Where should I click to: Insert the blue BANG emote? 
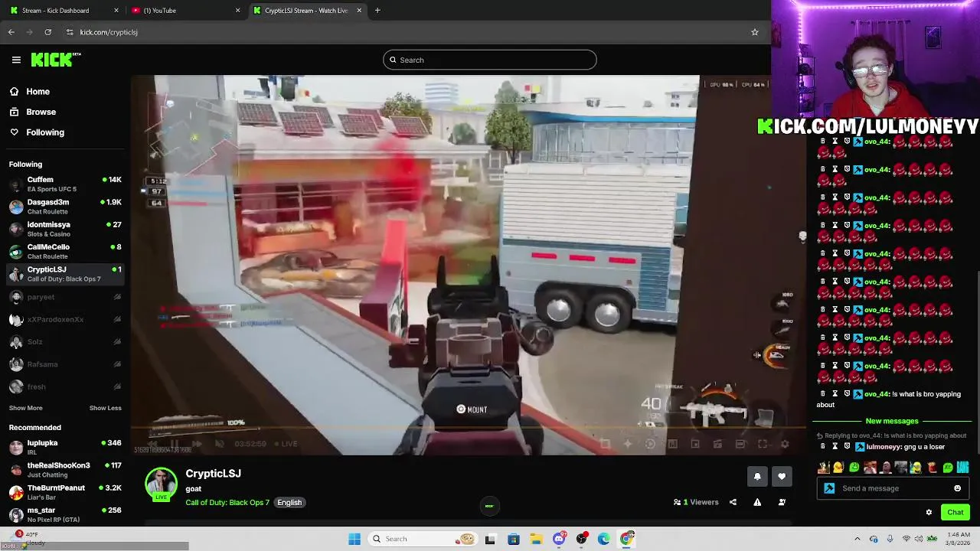click(963, 468)
